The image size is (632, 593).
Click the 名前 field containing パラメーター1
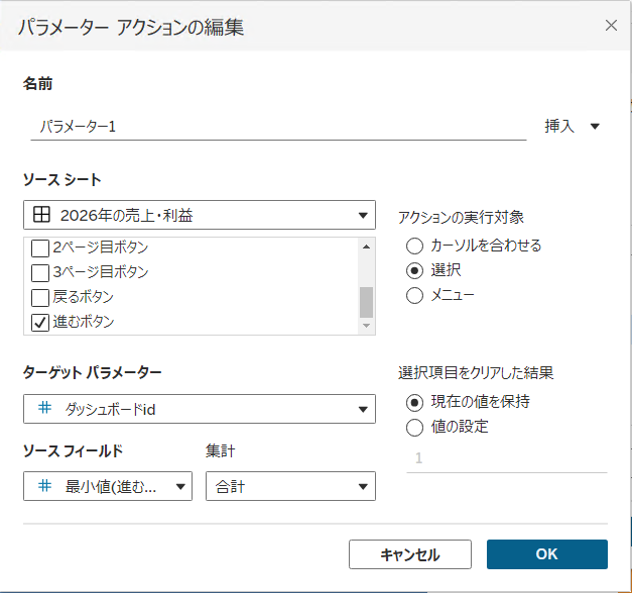pyautogui.click(x=279, y=127)
